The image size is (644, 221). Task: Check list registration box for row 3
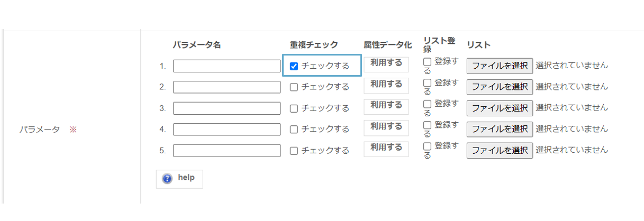point(428,104)
